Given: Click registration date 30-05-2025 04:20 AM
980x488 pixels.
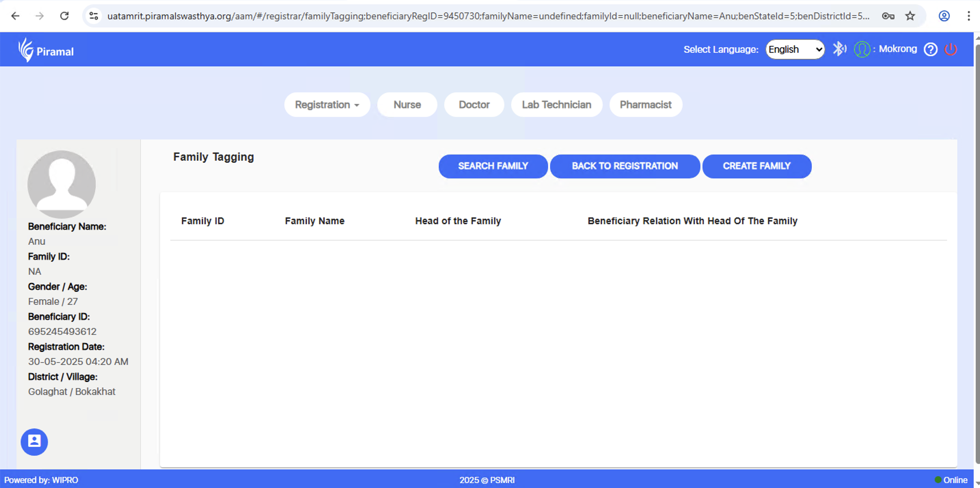Looking at the screenshot, I should point(78,361).
